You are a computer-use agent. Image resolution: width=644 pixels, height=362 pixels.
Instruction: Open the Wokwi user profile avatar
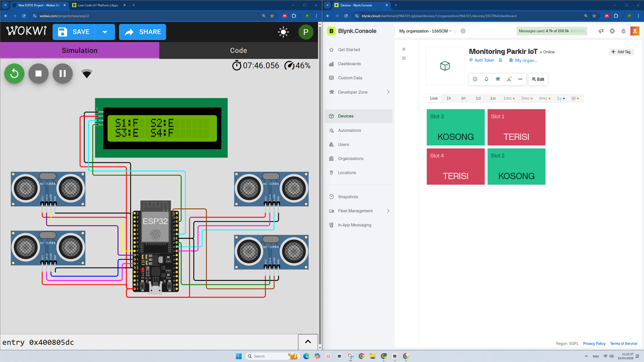(306, 32)
